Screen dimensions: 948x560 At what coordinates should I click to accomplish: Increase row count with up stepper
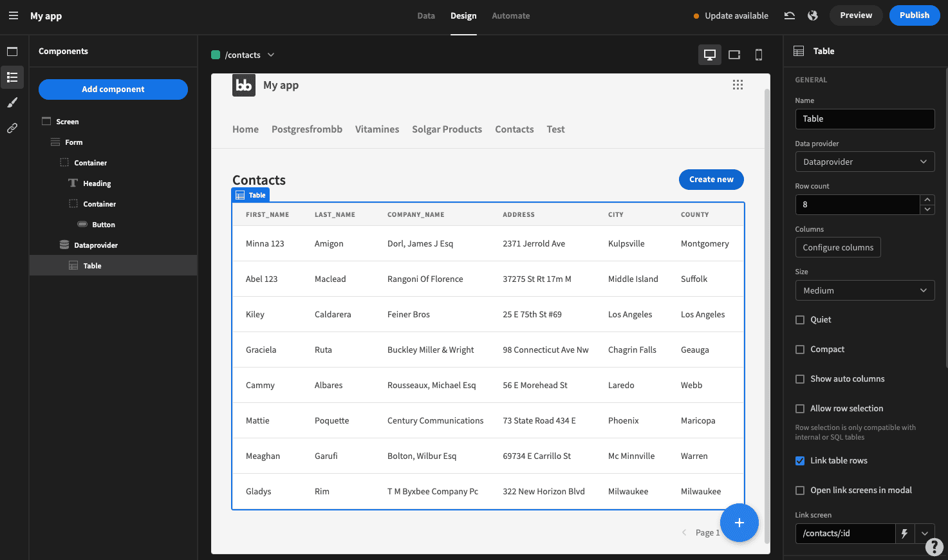[927, 200]
